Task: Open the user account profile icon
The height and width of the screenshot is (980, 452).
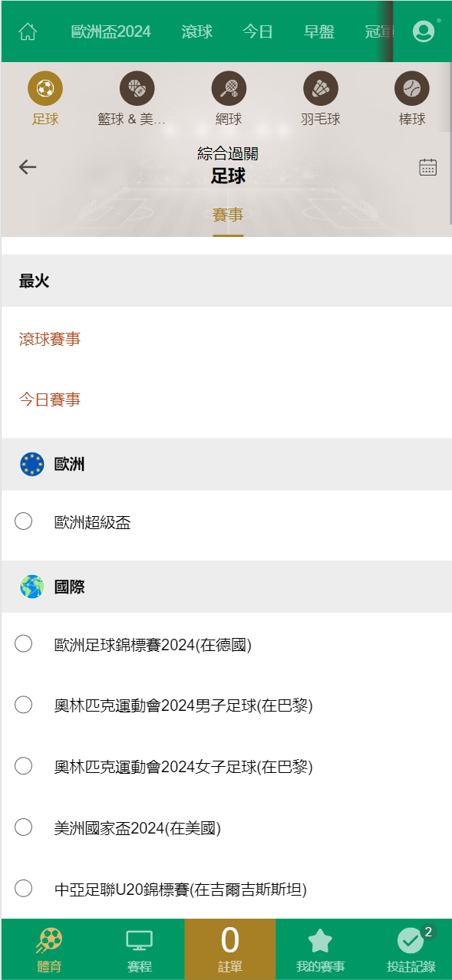Action: 424,31
